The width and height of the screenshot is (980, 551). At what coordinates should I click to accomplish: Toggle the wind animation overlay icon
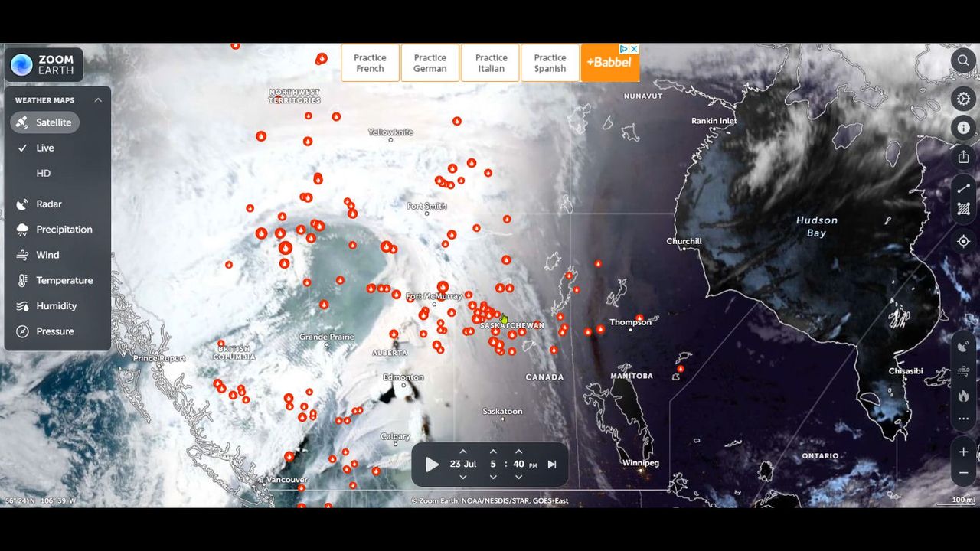tap(963, 371)
